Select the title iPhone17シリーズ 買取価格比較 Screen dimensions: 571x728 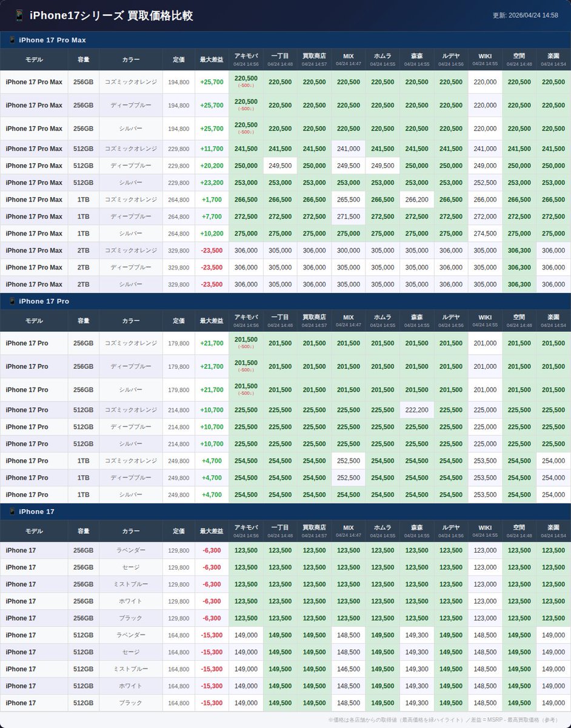click(x=111, y=16)
